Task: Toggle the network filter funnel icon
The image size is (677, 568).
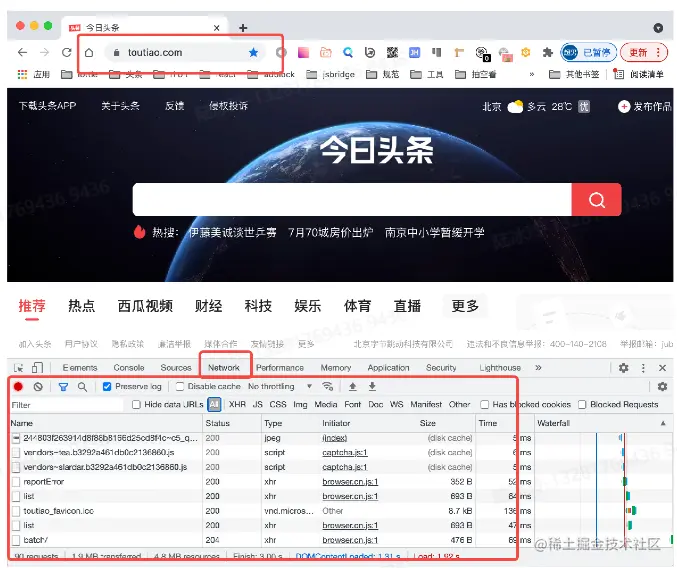Action: coord(63,387)
